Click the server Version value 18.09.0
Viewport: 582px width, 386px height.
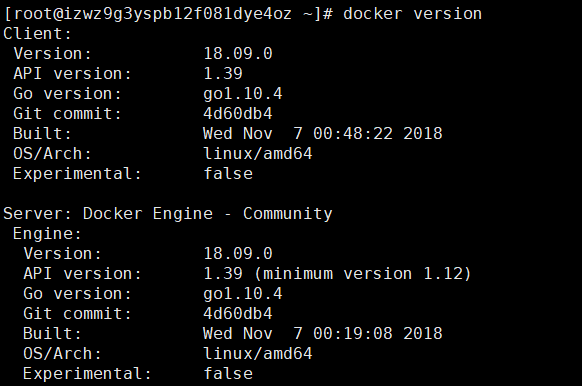click(238, 254)
